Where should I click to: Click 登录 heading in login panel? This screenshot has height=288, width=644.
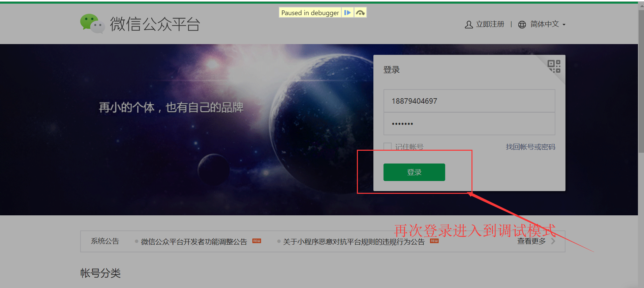point(392,70)
